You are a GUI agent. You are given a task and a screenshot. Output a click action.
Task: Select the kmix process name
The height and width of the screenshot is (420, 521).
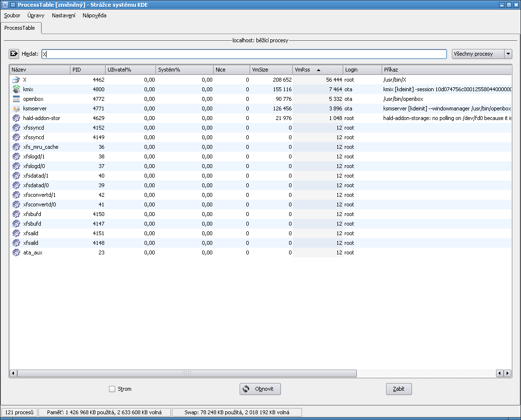pos(28,89)
